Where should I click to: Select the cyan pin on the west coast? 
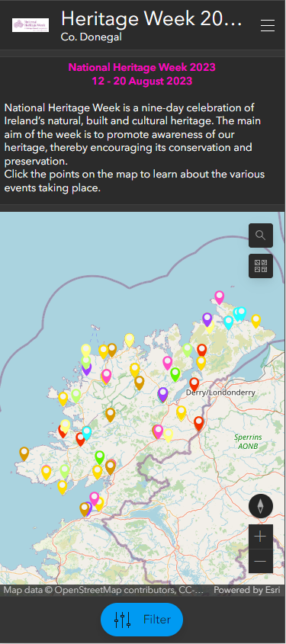tap(87, 433)
